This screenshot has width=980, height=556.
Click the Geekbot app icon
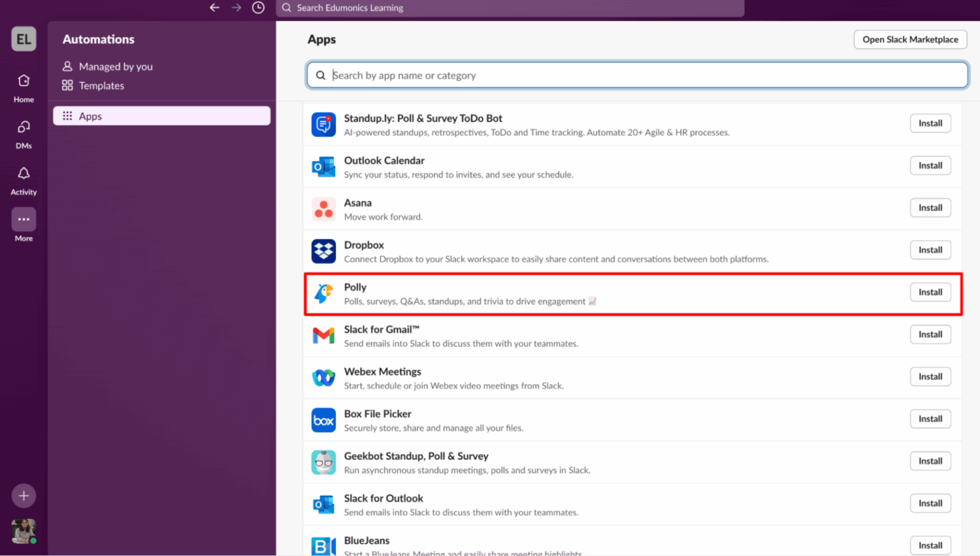[323, 462]
